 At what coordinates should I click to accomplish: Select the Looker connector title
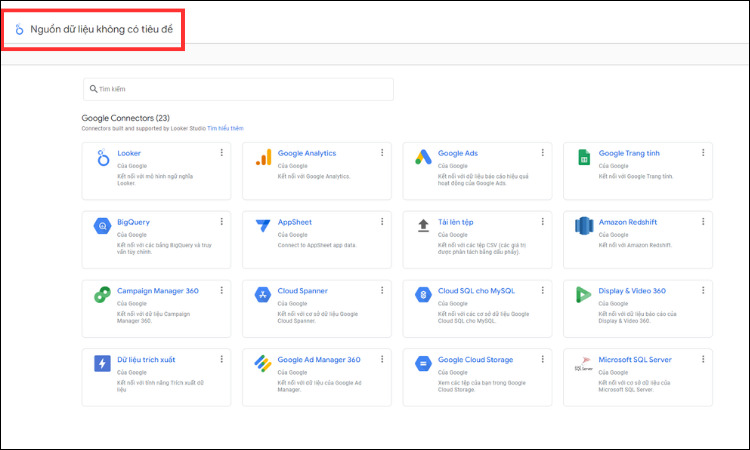[x=129, y=153]
